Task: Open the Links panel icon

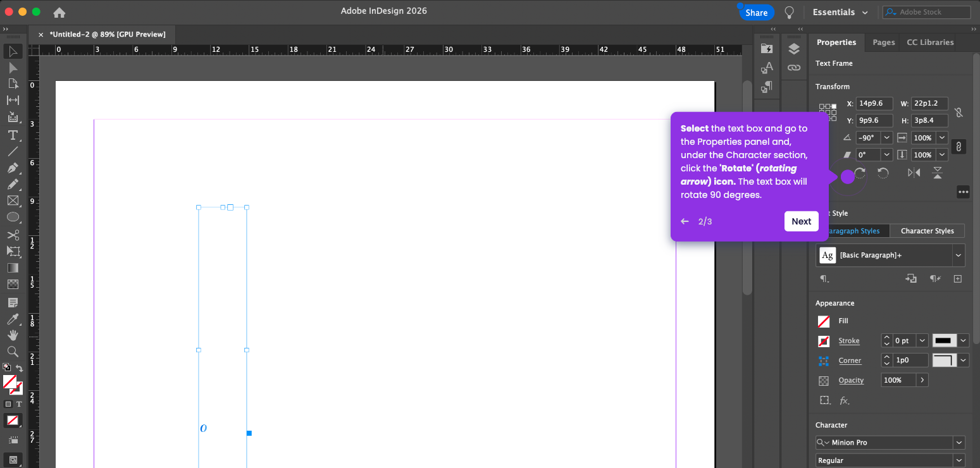Action: [x=794, y=68]
